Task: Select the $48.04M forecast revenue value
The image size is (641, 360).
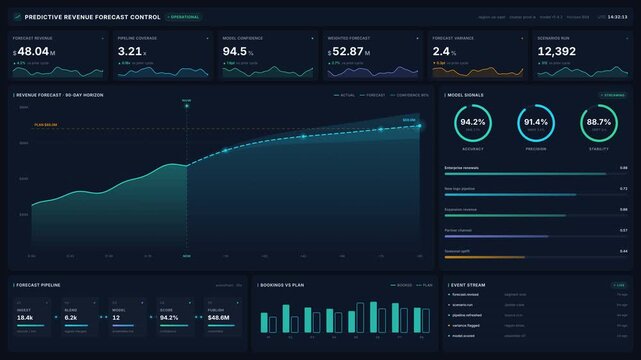Action: [x=34, y=51]
